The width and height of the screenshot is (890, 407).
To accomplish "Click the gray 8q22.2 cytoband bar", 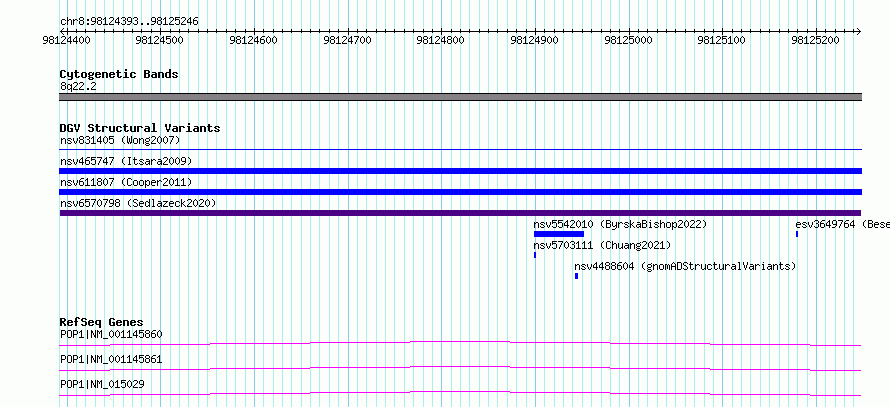I will [460, 97].
